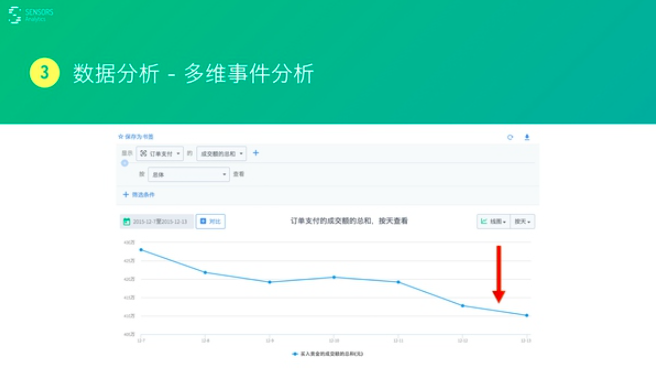Open the 总体 group-by dropdown

(189, 174)
